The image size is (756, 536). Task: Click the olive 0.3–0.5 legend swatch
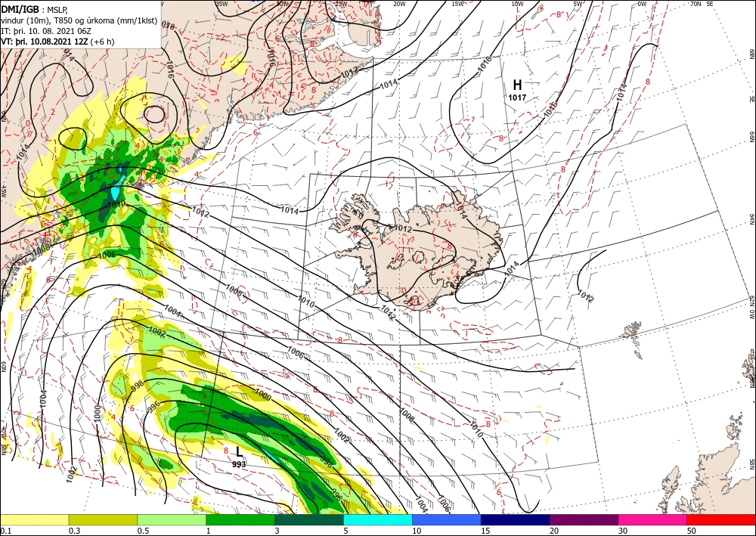click(103, 519)
